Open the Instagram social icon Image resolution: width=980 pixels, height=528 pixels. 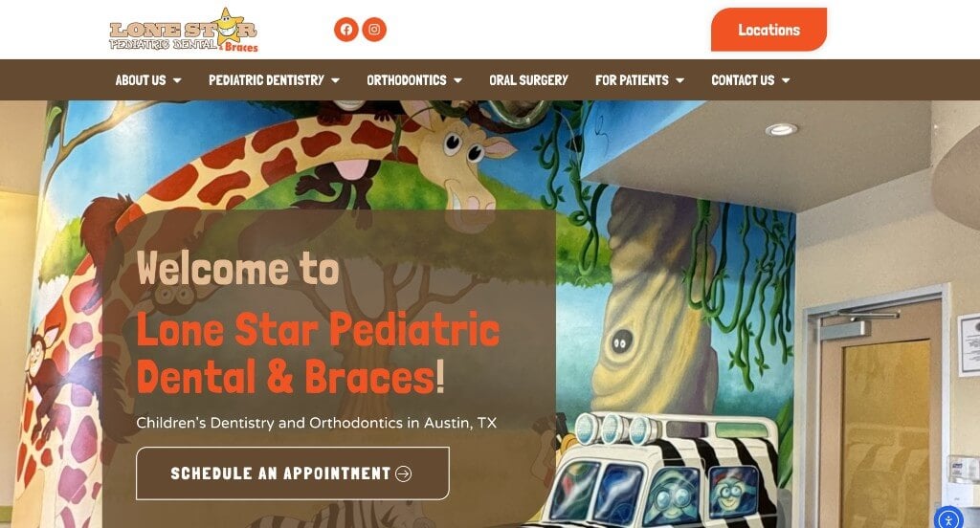click(374, 30)
